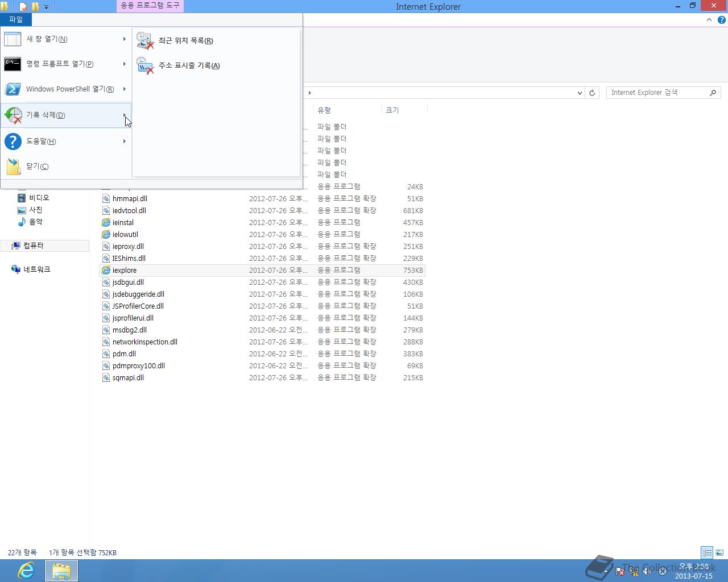Screen dimensions: 728x582
Task: Switch to the details view icon in the status bar
Action: [707, 552]
